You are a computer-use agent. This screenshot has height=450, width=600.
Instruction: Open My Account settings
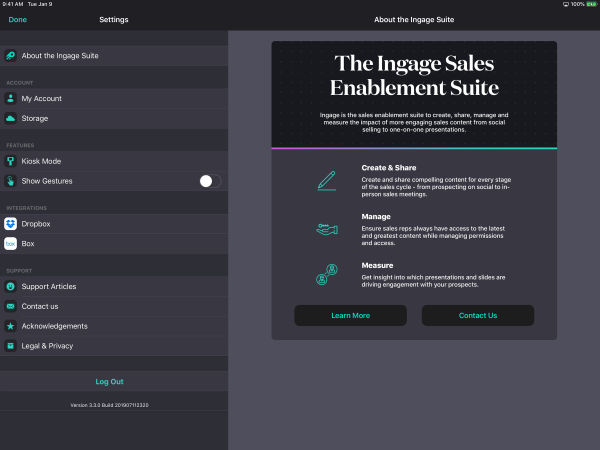click(114, 99)
